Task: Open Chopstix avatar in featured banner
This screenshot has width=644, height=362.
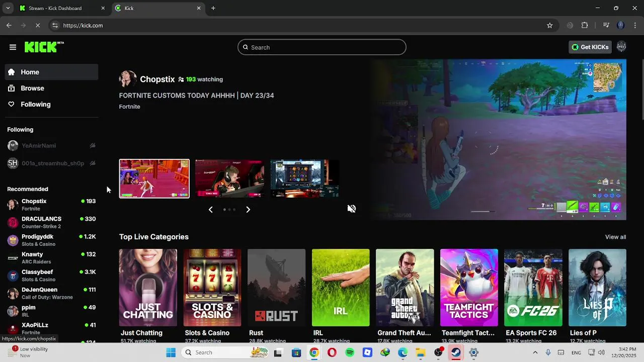Action: coord(128,79)
